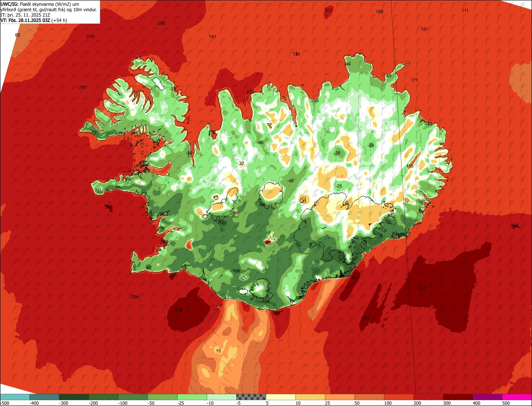The height and width of the screenshot is (406, 532).
Task: Click the map value '317'
Action: click(x=366, y=318)
